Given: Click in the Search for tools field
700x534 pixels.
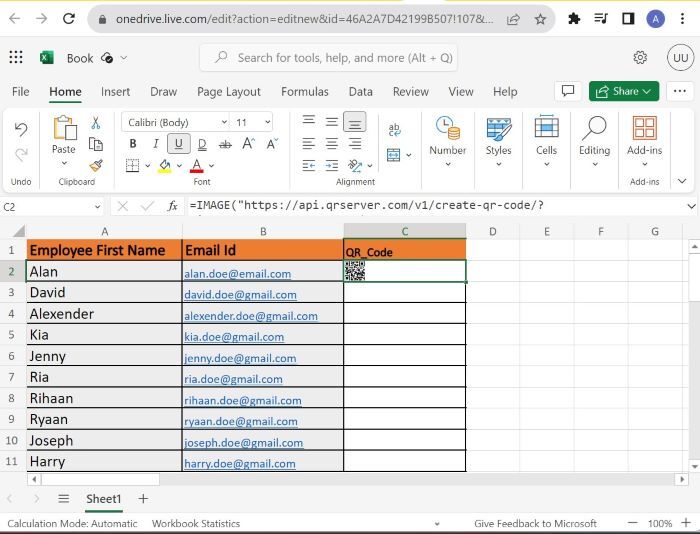Looking at the screenshot, I should pos(329,58).
